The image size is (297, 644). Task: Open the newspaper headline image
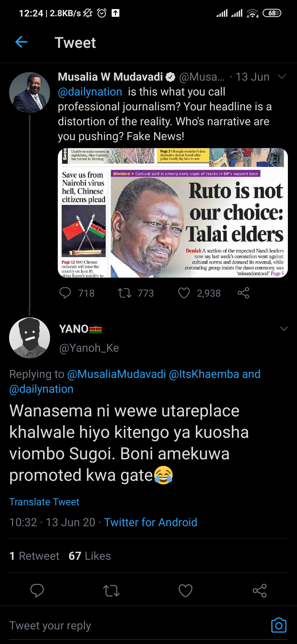(x=173, y=213)
